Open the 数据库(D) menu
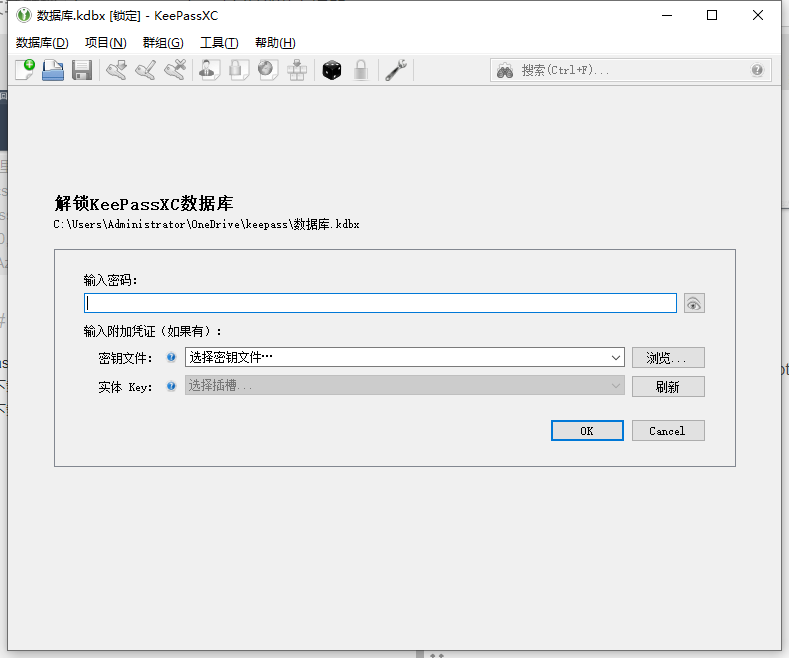789x658 pixels. (42, 43)
